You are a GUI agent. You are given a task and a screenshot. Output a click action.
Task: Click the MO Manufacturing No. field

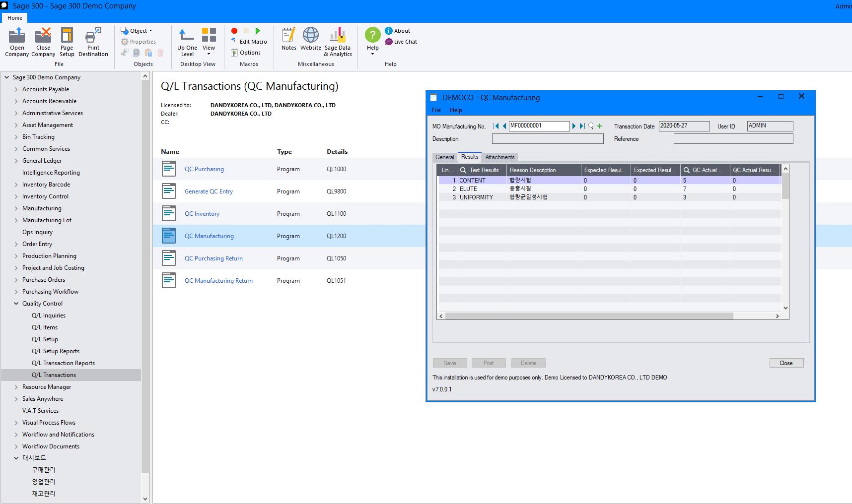pyautogui.click(x=539, y=126)
